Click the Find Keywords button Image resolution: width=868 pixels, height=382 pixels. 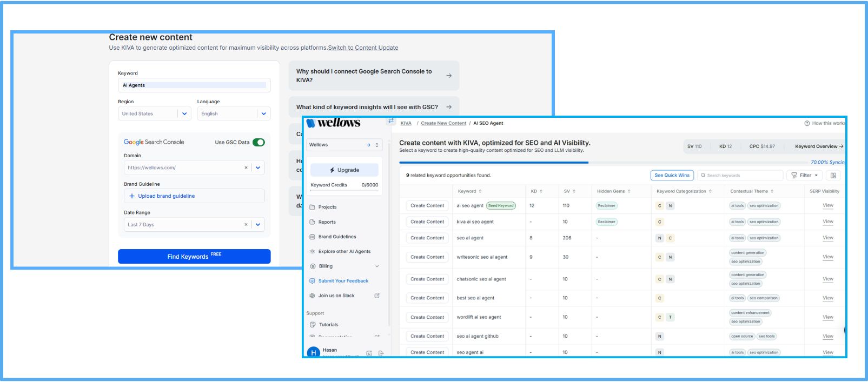pyautogui.click(x=194, y=257)
